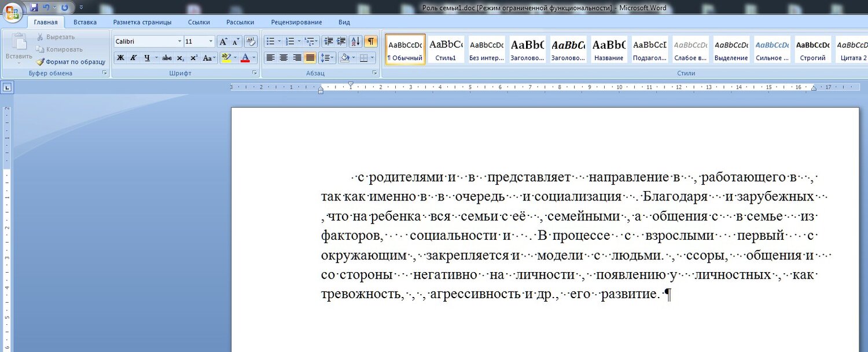Toggle the show paragraph marks (¶) button
Screen dimensions: 868x352
370,42
